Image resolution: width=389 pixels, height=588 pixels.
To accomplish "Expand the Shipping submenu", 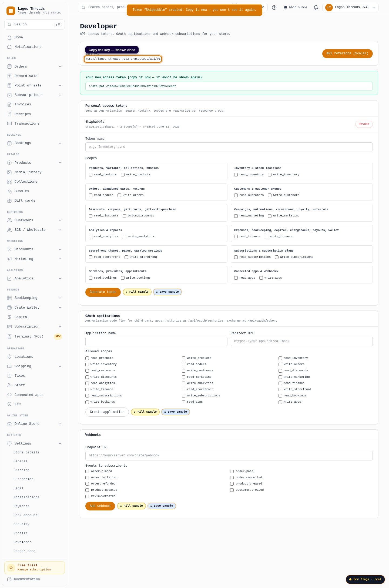I will pyautogui.click(x=60, y=366).
